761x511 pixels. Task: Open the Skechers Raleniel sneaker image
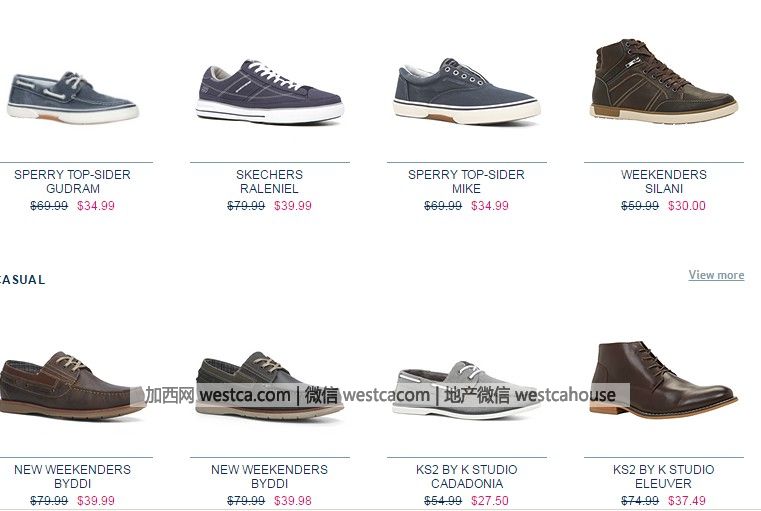click(270, 91)
